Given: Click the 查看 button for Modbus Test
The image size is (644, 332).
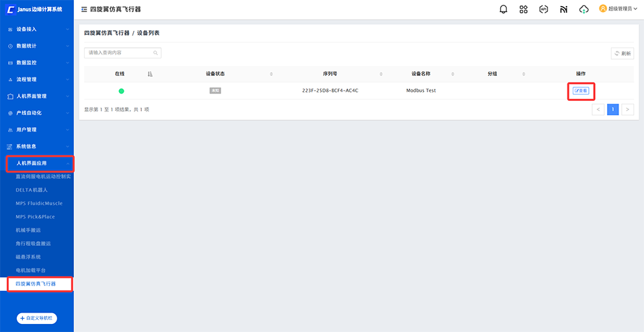Looking at the screenshot, I should click(581, 90).
